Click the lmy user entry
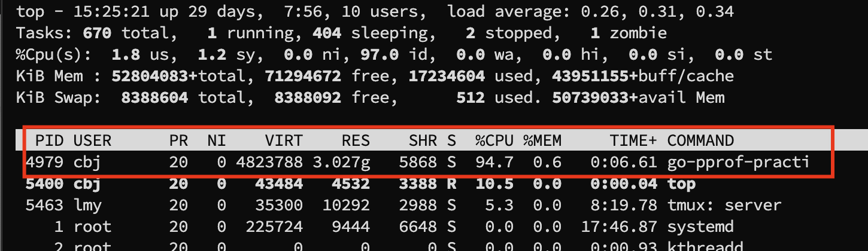The width and height of the screenshot is (868, 251). point(88,206)
